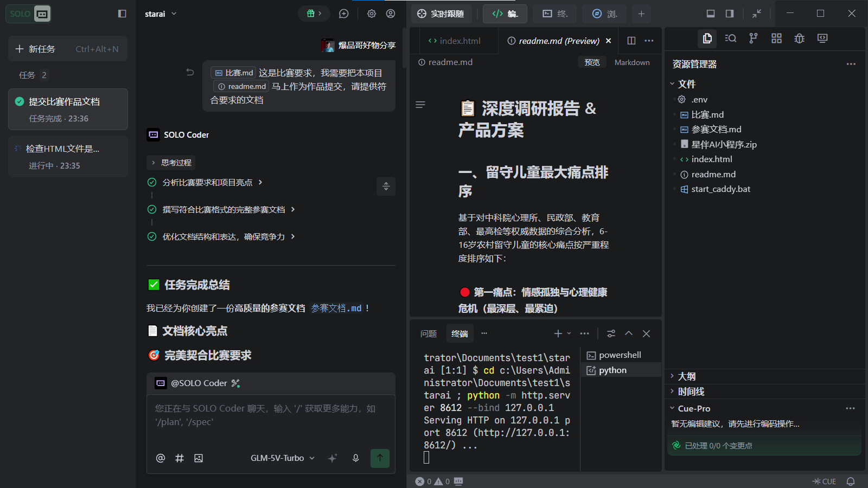Toggle terminal panel maximize chevron
The height and width of the screenshot is (488, 868).
click(629, 333)
